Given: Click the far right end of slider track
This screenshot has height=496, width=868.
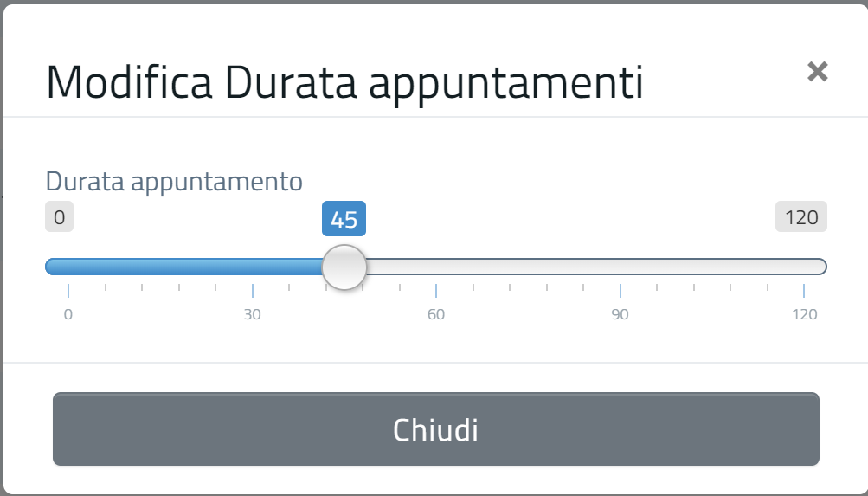Looking at the screenshot, I should pos(822,267).
